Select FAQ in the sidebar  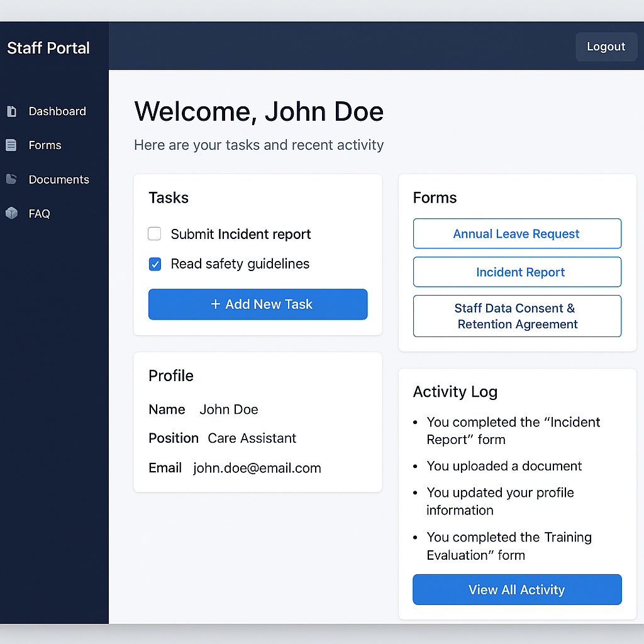pos(39,213)
